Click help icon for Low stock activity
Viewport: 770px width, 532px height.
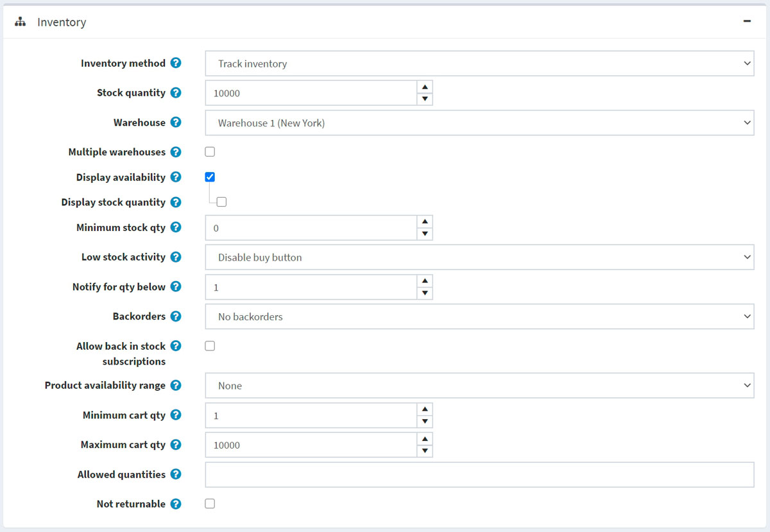176,257
